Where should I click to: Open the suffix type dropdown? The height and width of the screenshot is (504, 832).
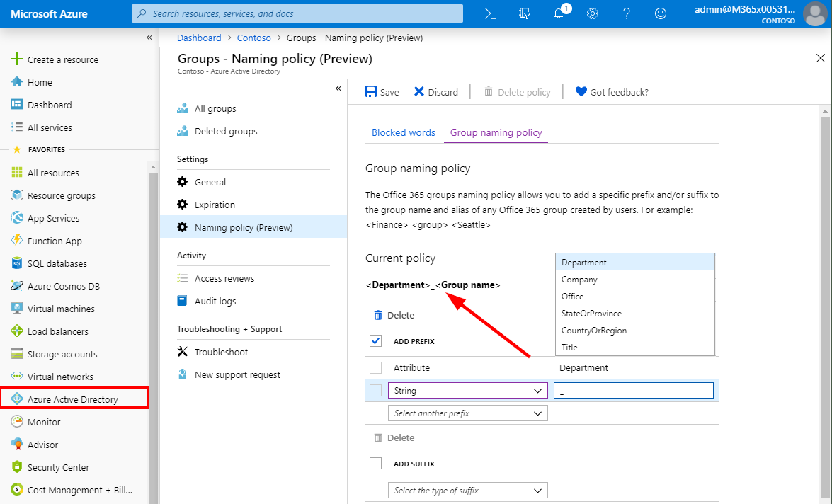coord(467,491)
